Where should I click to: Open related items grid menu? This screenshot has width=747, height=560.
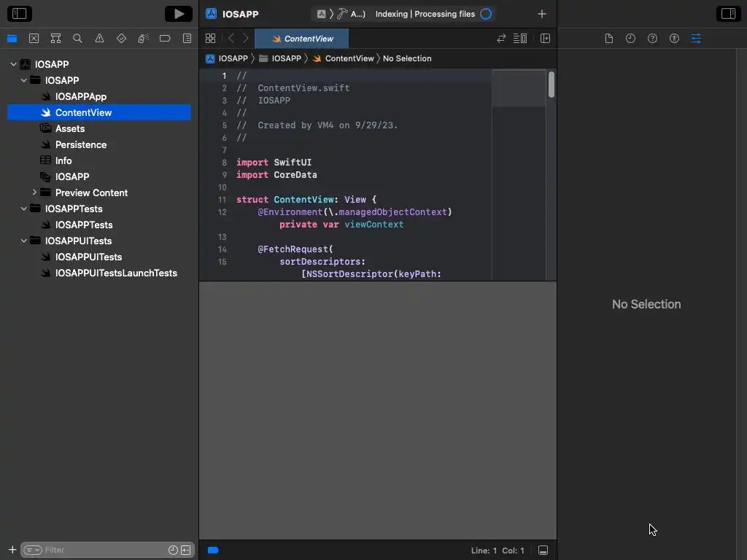click(x=210, y=39)
